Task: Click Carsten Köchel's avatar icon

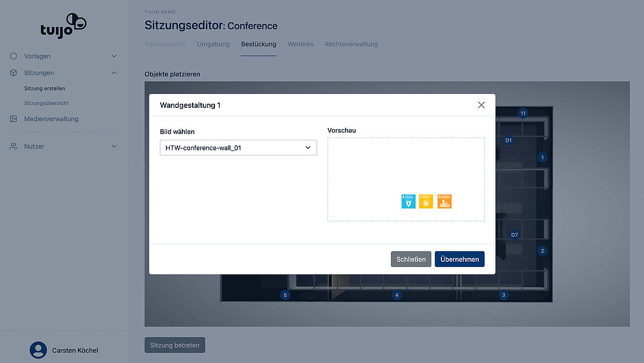Action: [x=38, y=350]
